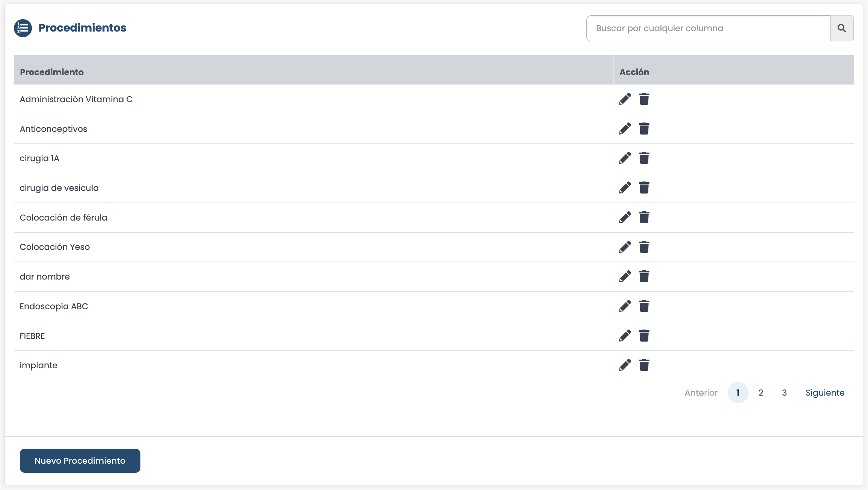Open pagination page 3
Image resolution: width=868 pixels, height=490 pixels.
coord(784,393)
